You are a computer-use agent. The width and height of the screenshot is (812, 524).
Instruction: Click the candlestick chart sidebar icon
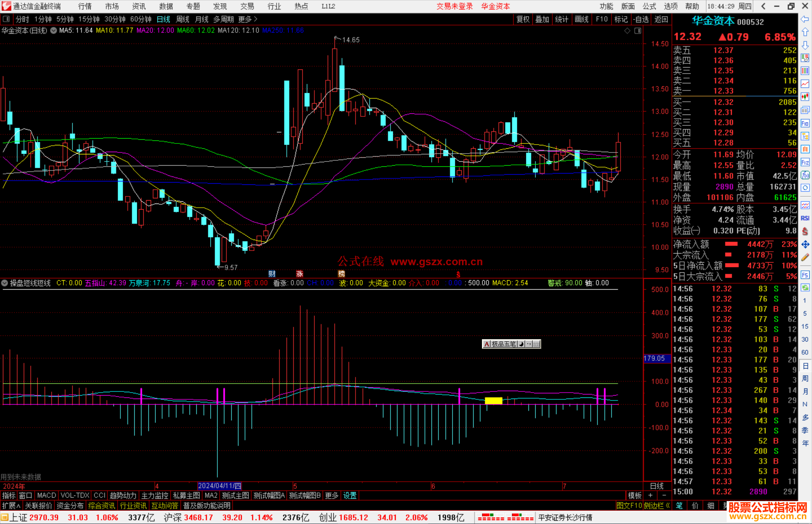coord(805,97)
